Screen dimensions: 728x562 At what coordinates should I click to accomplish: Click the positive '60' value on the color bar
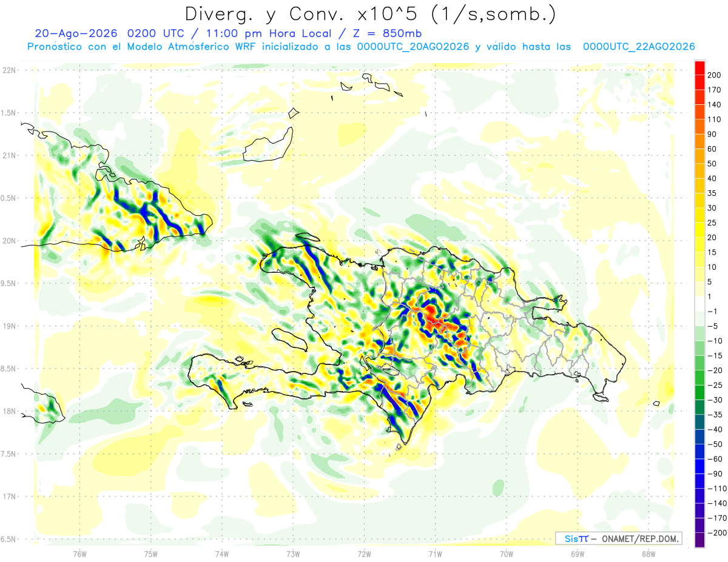coord(712,149)
